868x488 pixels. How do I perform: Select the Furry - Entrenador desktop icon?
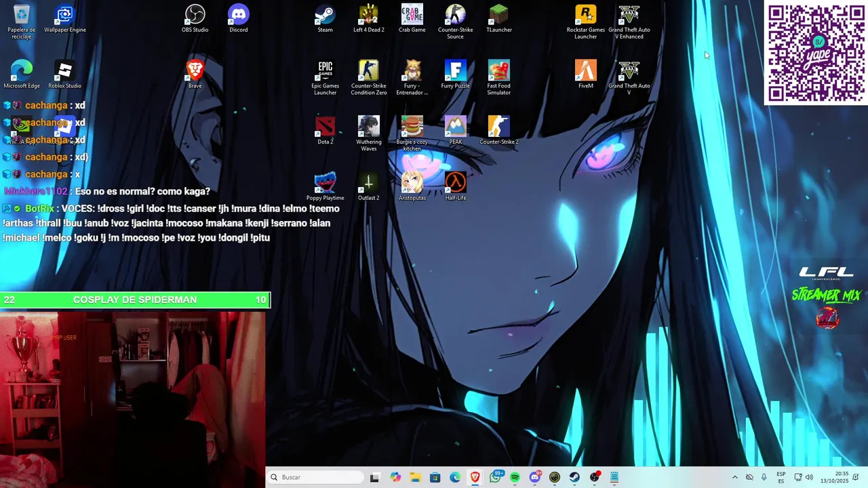click(412, 77)
